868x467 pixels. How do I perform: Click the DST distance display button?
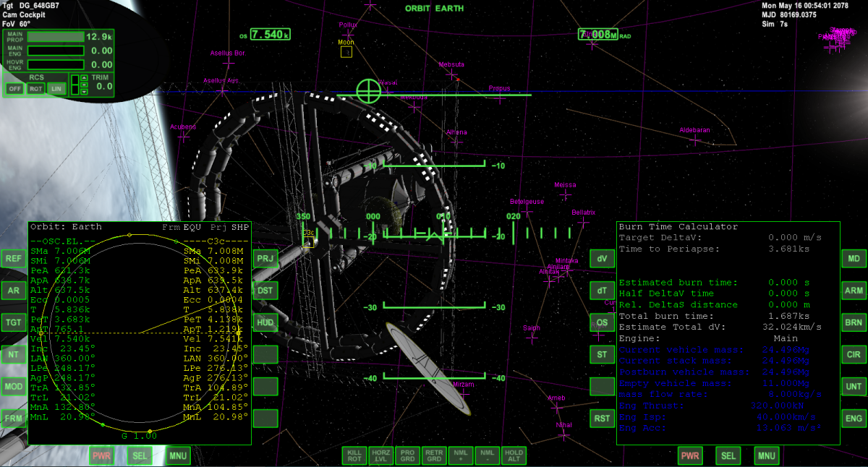(265, 291)
